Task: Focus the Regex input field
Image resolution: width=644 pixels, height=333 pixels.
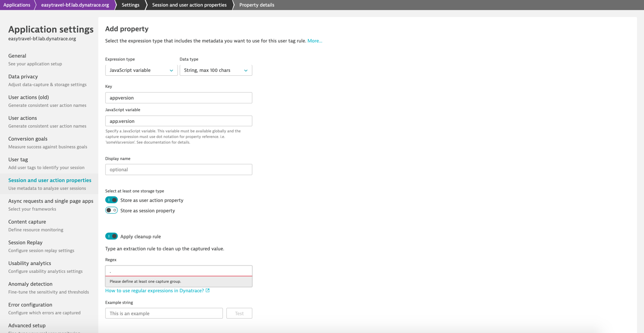Action: pyautogui.click(x=179, y=271)
